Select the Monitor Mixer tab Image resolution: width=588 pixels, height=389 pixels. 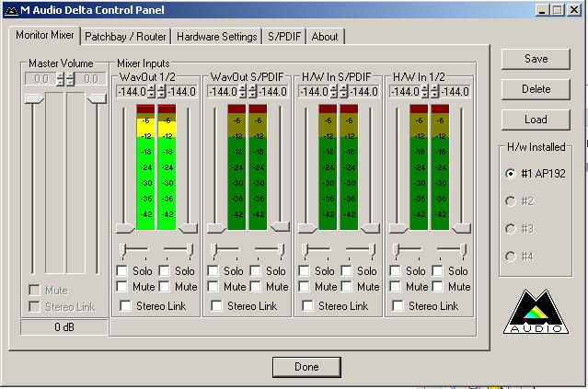44,35
